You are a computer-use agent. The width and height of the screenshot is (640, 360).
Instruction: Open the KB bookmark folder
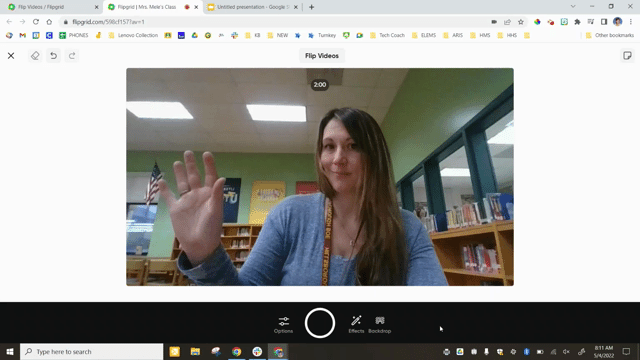[x=253, y=36]
